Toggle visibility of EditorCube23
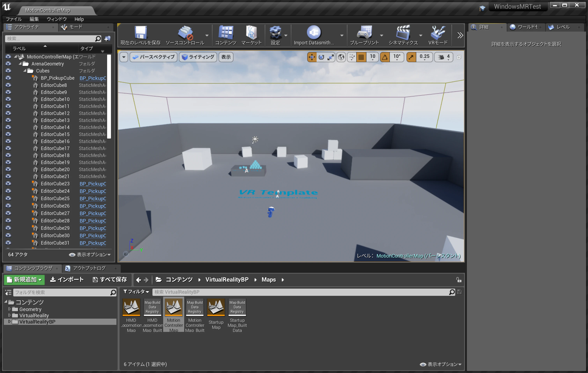The width and height of the screenshot is (588, 373). coord(8,184)
